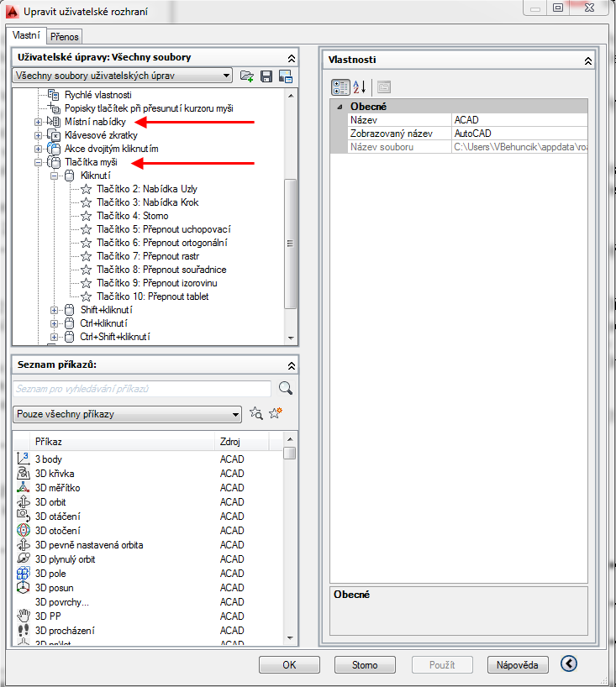
Task: Expand the Místní nabídky tree node
Action: coord(38,122)
